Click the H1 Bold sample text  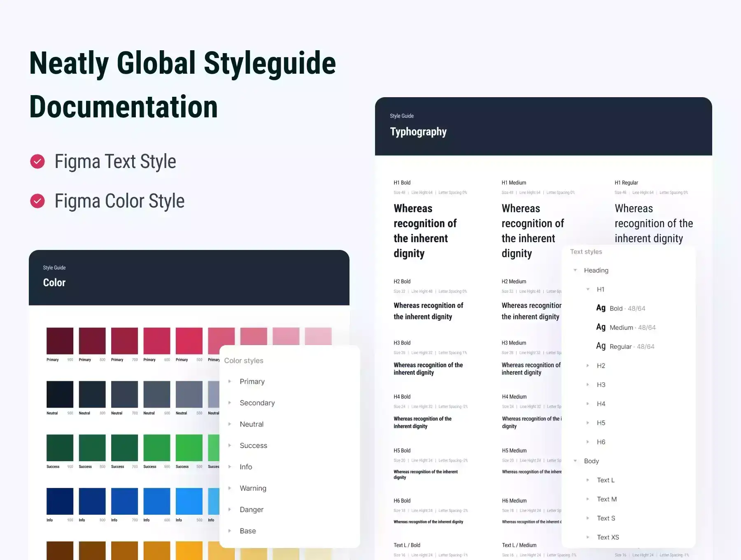click(425, 231)
